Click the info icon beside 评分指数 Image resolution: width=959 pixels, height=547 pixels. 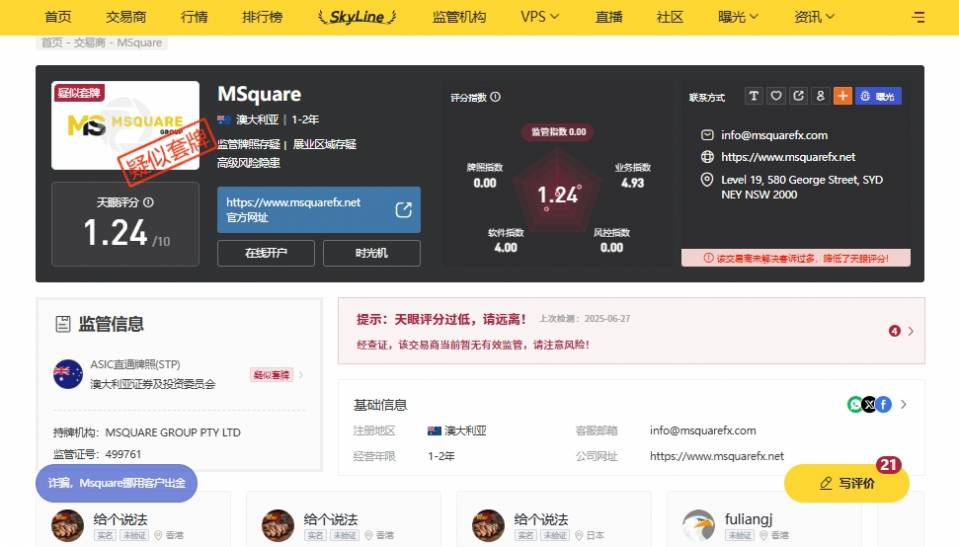point(495,97)
